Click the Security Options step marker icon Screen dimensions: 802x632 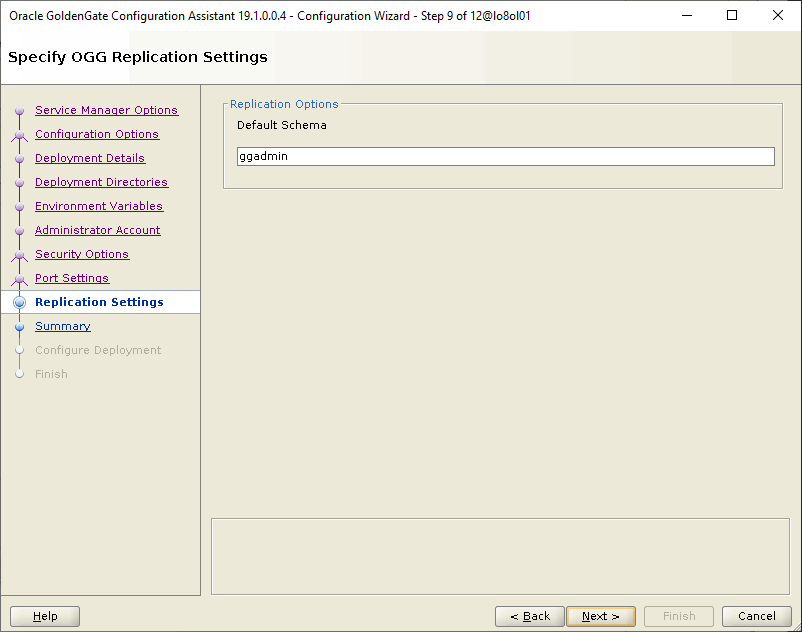click(x=19, y=255)
